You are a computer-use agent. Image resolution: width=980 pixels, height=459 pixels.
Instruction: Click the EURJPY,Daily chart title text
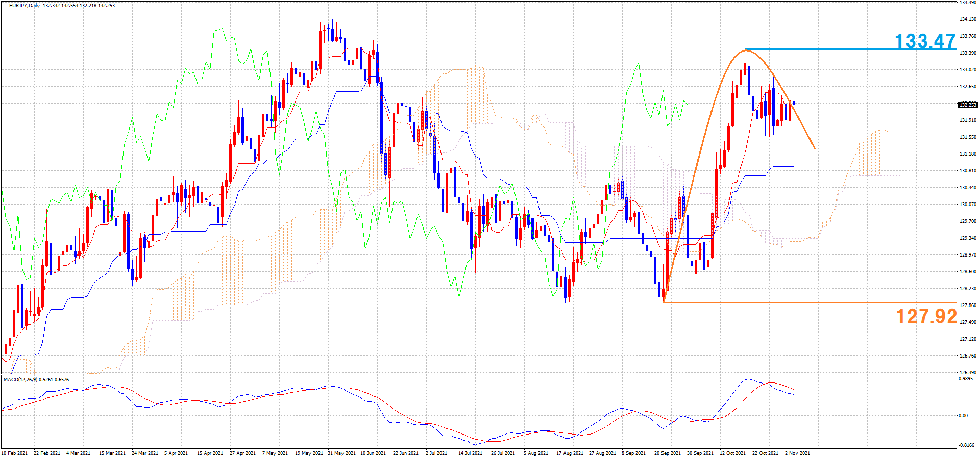tap(24, 6)
